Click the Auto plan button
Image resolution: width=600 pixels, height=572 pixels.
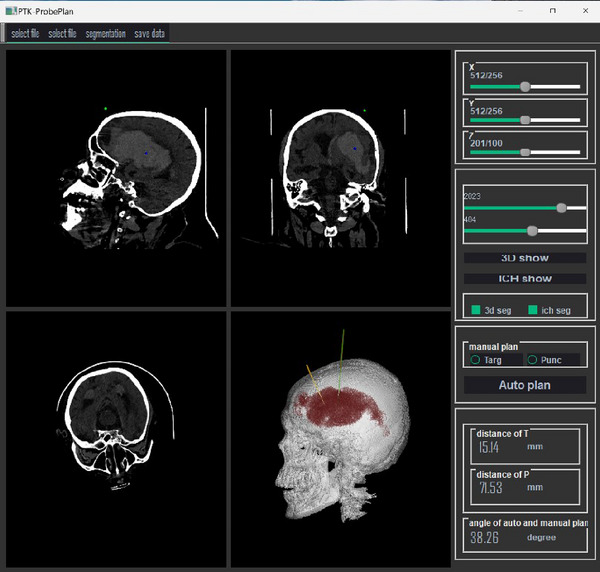pos(525,385)
